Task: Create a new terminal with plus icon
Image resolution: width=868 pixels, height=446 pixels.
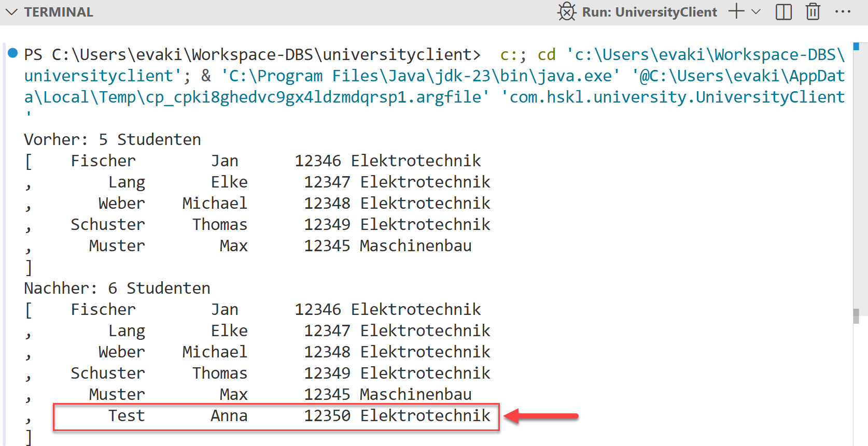Action: pos(736,11)
